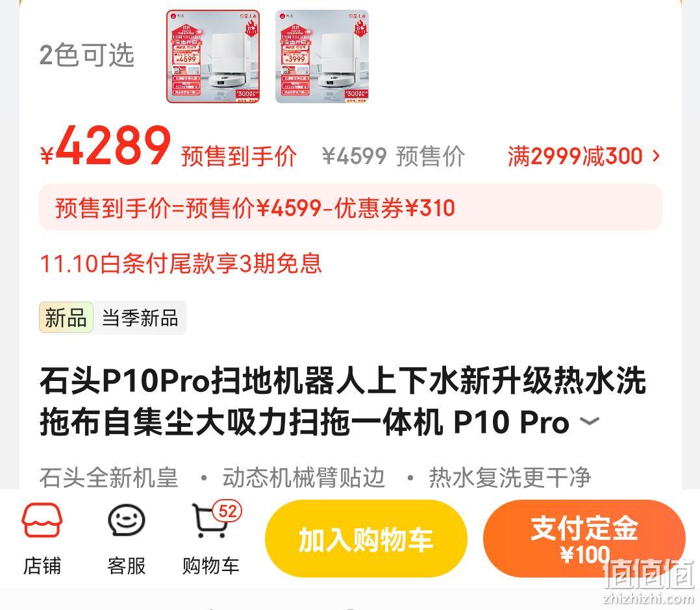Select the second color option thumbnail ¥3999

322,56
